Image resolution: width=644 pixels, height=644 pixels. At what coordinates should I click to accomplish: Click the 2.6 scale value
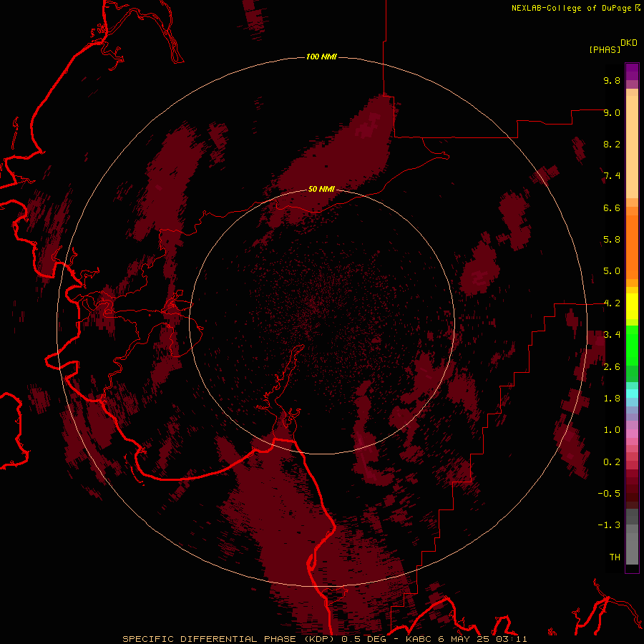(x=612, y=367)
